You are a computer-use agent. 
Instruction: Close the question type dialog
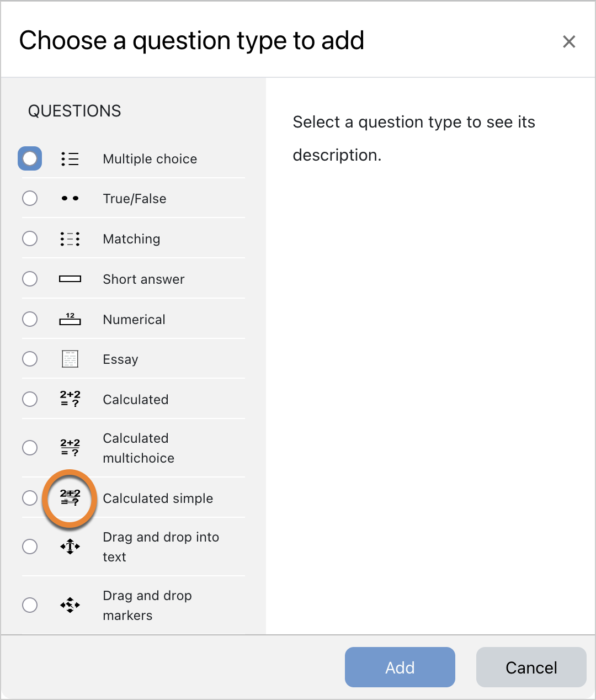pos(569,41)
